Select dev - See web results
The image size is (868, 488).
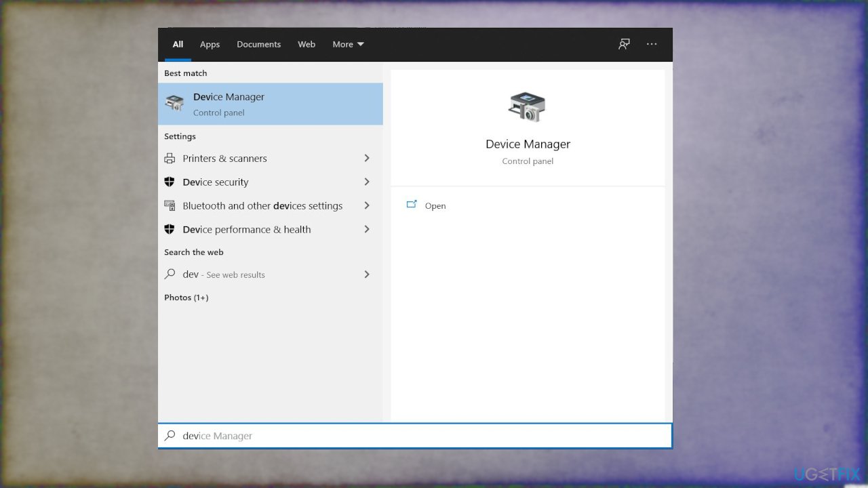point(271,274)
